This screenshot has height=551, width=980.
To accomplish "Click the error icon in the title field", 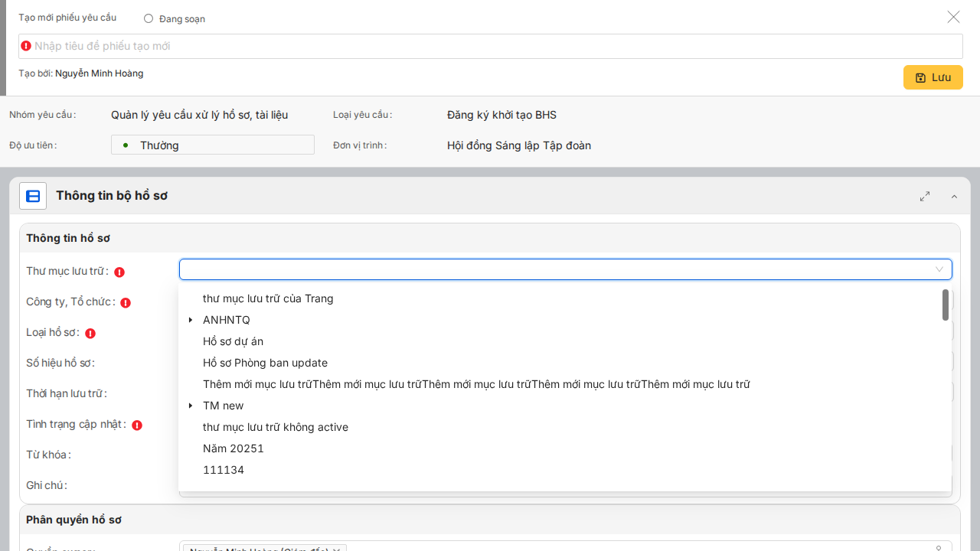I will (26, 46).
